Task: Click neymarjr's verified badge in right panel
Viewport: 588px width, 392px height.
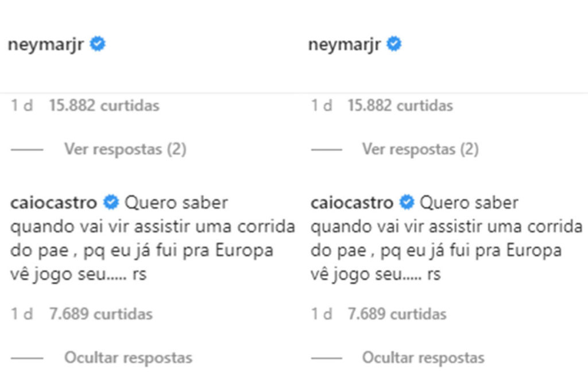Action: click(394, 45)
